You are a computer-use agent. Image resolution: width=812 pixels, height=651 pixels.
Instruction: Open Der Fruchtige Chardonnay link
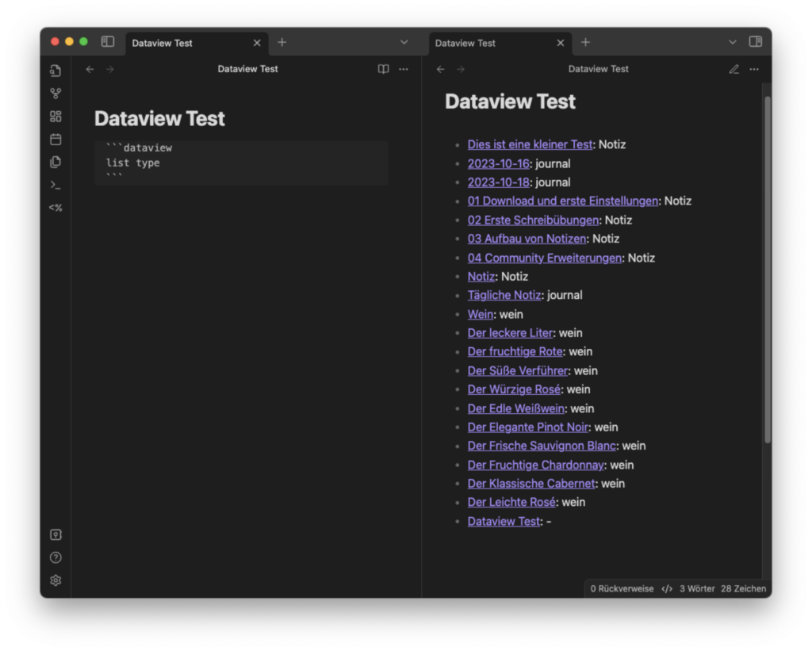(x=535, y=465)
